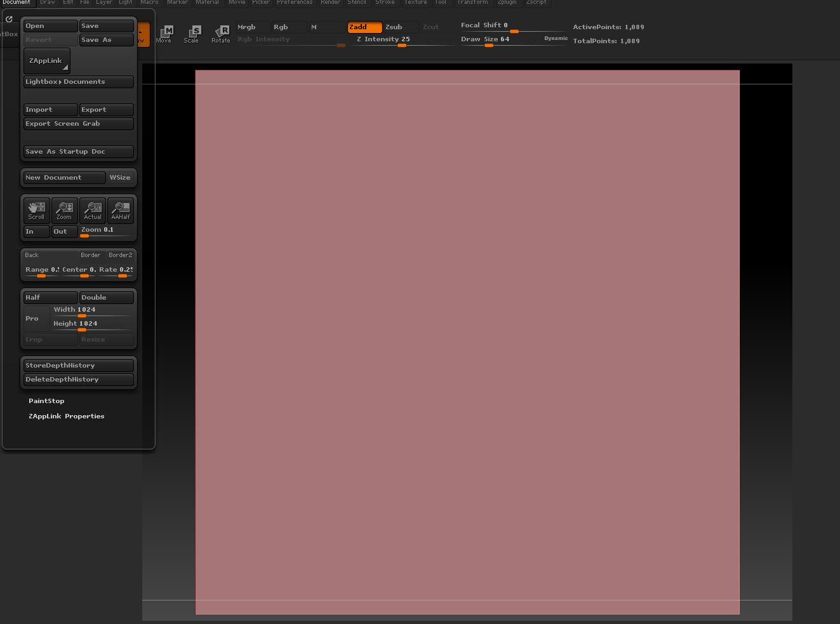Open the Document menu
Screen dimensions: 840x624
17,3
